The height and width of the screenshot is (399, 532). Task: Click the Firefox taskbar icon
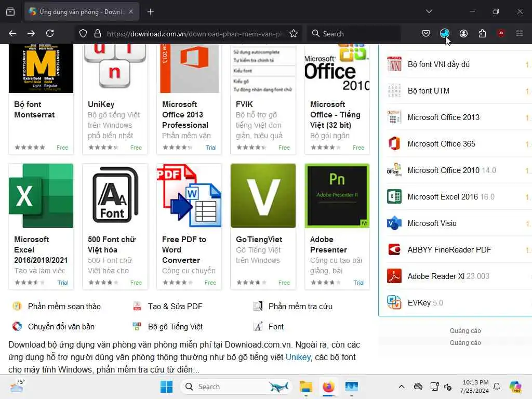pyautogui.click(x=328, y=387)
